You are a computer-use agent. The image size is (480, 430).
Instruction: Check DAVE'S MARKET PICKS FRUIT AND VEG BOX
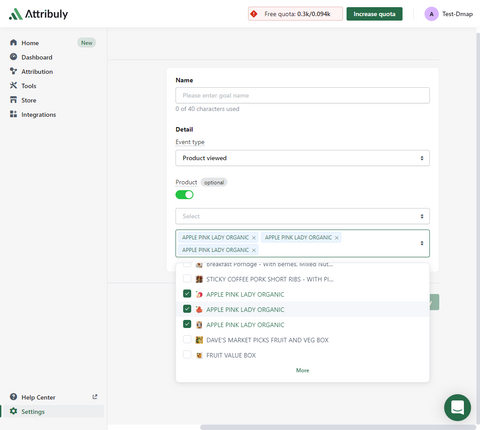(187, 339)
